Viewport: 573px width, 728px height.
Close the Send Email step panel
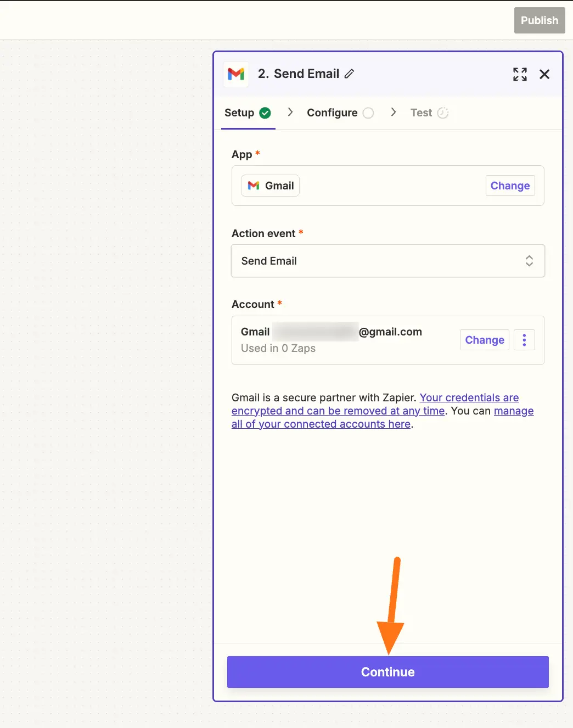pos(544,74)
